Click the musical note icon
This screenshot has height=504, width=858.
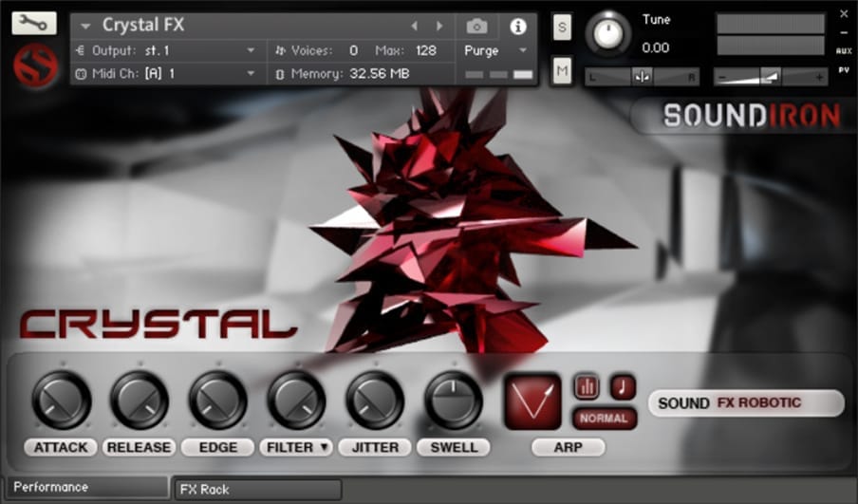(623, 386)
